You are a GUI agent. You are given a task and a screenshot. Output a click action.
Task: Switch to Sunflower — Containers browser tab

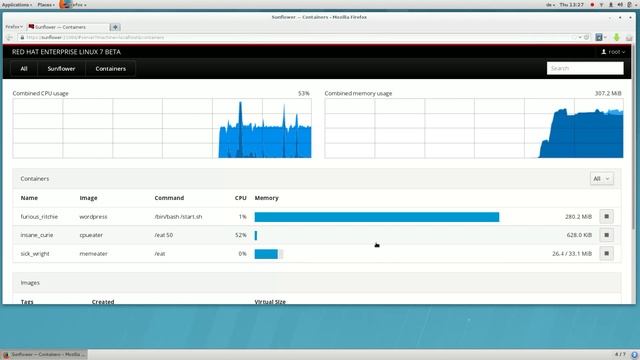coord(68,27)
